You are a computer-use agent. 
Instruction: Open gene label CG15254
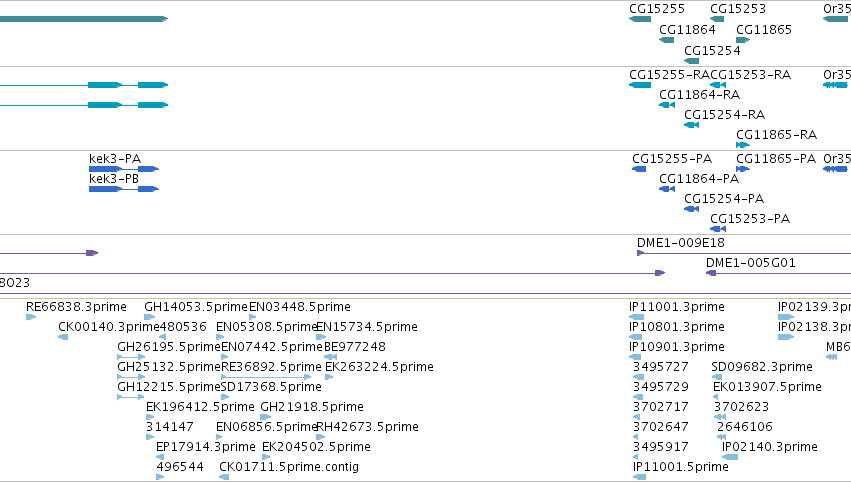coord(712,50)
